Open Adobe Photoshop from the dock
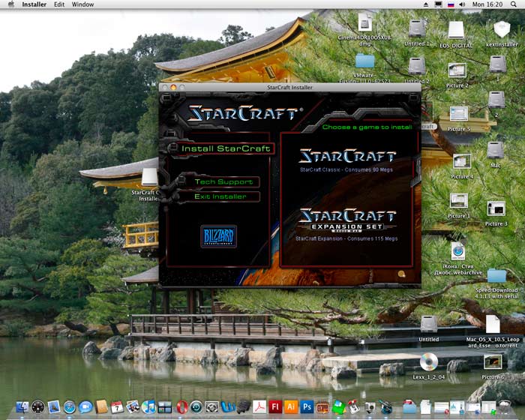The width and height of the screenshot is (525, 420). [x=307, y=407]
